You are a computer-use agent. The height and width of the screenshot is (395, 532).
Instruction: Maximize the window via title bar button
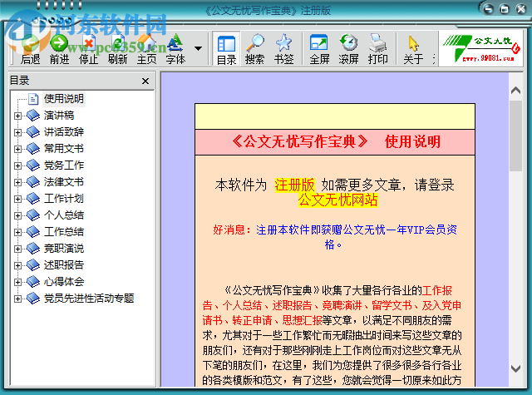(x=505, y=9)
